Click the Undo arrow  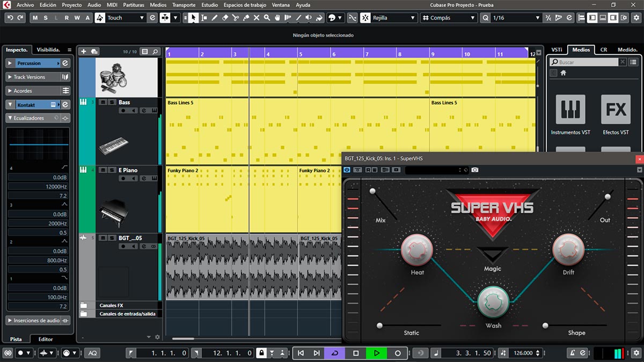(10, 18)
